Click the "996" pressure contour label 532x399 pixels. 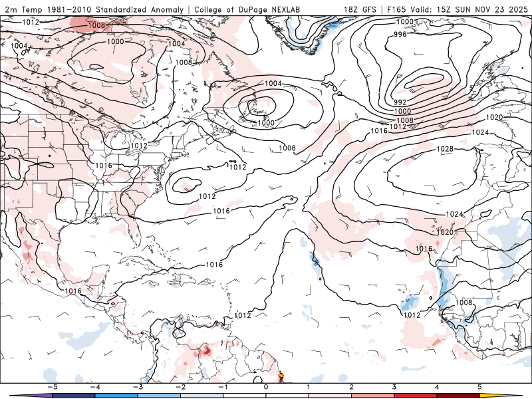click(x=400, y=35)
